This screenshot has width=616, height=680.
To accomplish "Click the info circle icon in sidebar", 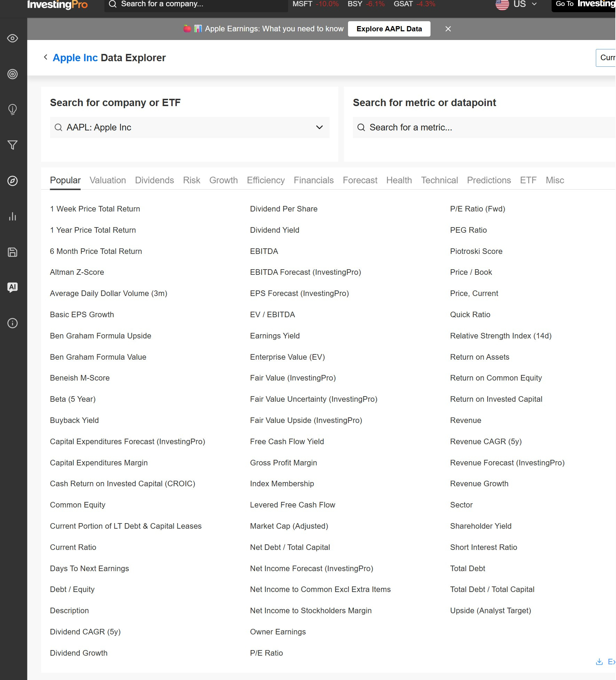I will pos(13,323).
